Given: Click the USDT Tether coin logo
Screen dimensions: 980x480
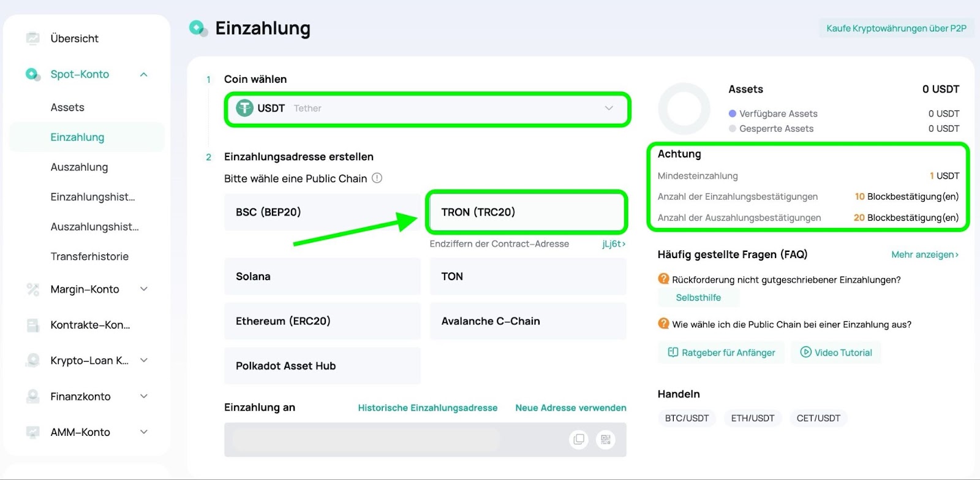Looking at the screenshot, I should coord(245,108).
